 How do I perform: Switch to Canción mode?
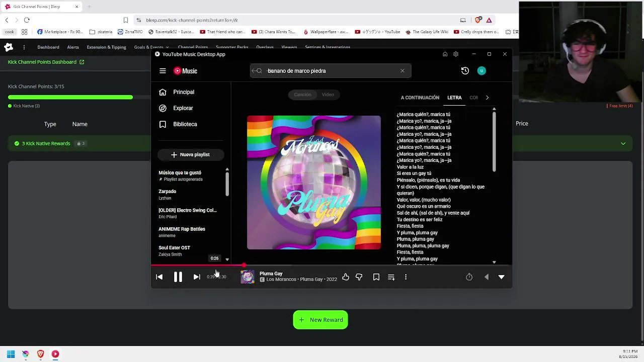(302, 95)
